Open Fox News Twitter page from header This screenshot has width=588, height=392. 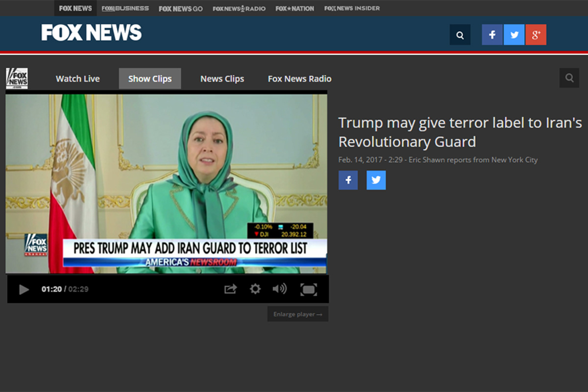click(x=514, y=35)
